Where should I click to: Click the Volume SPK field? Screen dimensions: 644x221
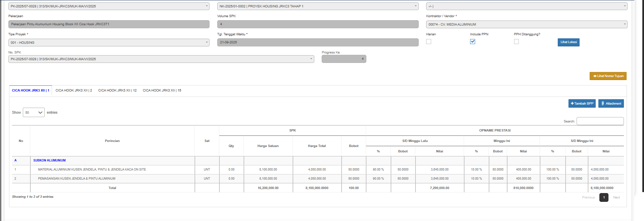pyautogui.click(x=318, y=24)
